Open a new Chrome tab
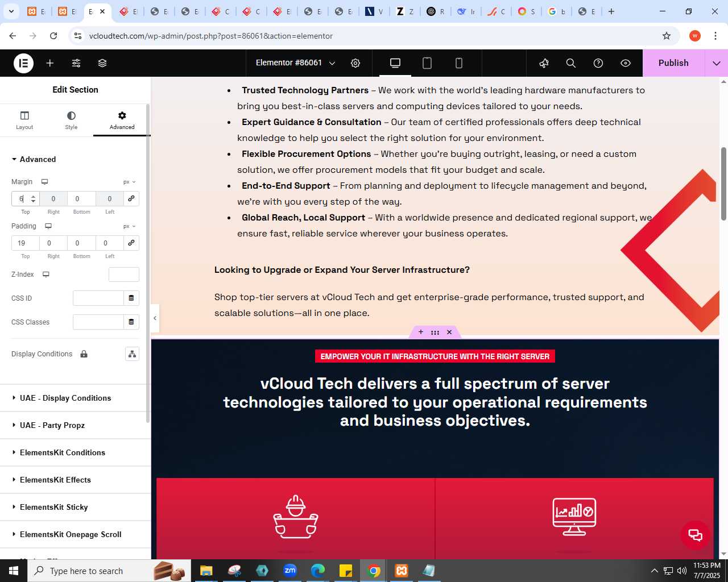728x582 pixels. pyautogui.click(x=611, y=11)
